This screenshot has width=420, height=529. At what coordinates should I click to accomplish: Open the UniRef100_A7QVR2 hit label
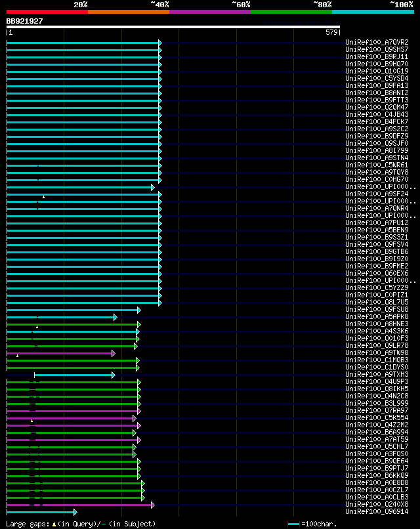tap(377, 42)
